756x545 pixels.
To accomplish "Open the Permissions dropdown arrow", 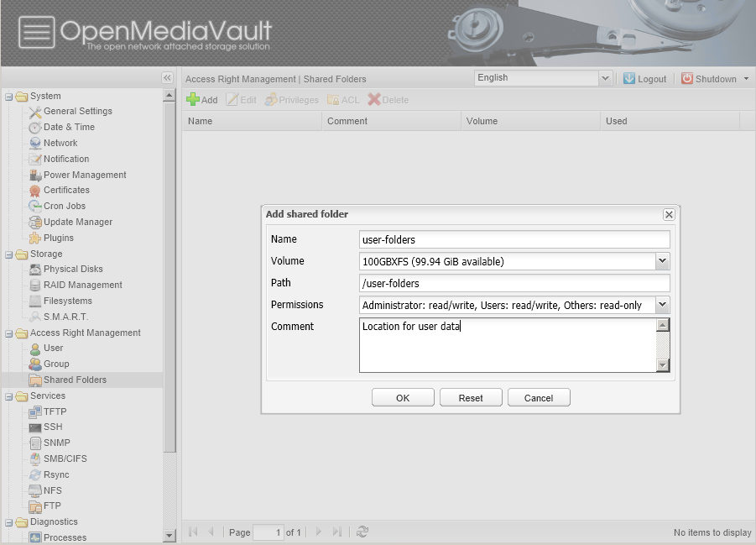I will pyautogui.click(x=663, y=305).
